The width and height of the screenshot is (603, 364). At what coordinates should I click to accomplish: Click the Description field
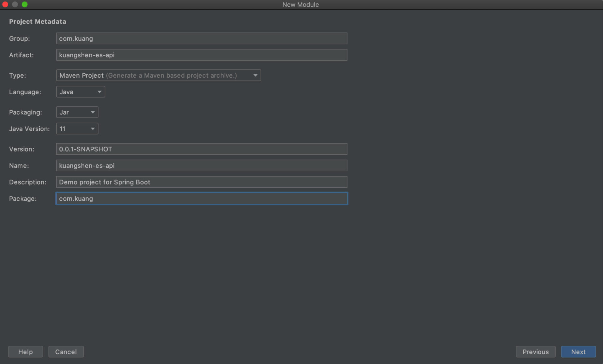pos(201,182)
